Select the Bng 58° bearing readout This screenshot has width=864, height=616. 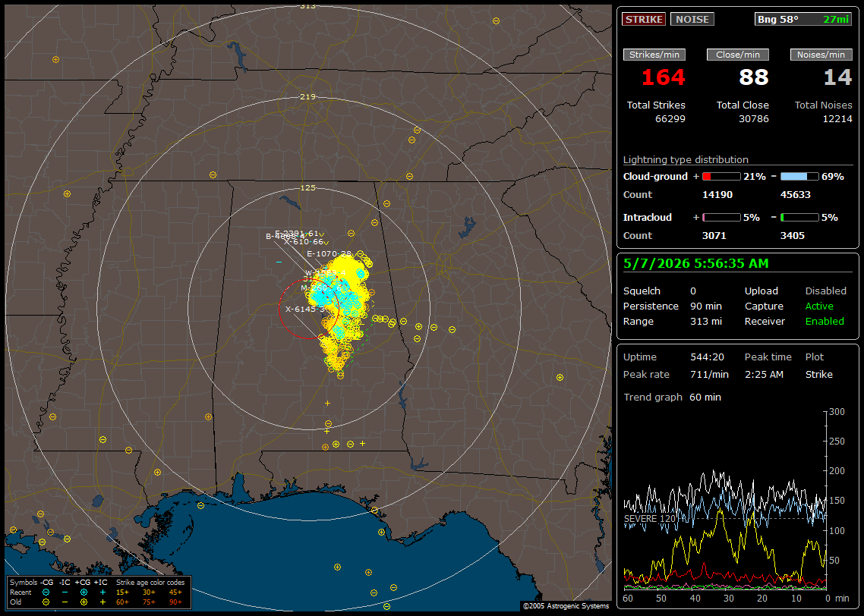coord(803,19)
